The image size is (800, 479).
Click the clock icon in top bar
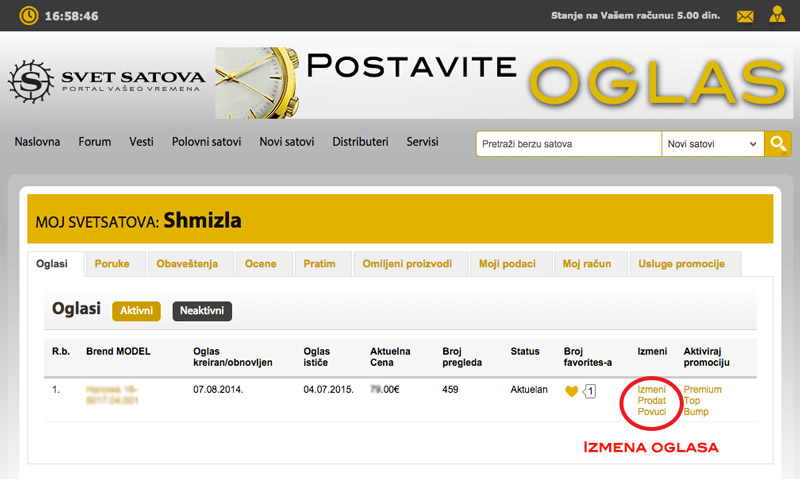[29, 16]
